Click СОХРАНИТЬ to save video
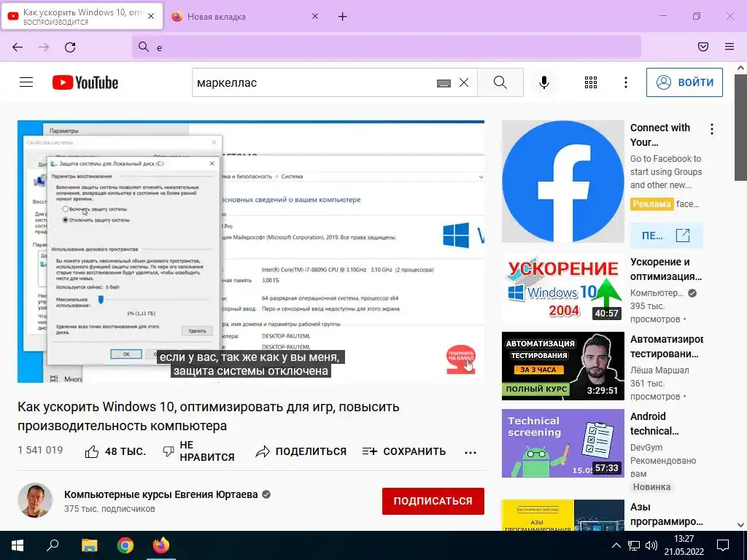747x560 pixels. [x=404, y=451]
